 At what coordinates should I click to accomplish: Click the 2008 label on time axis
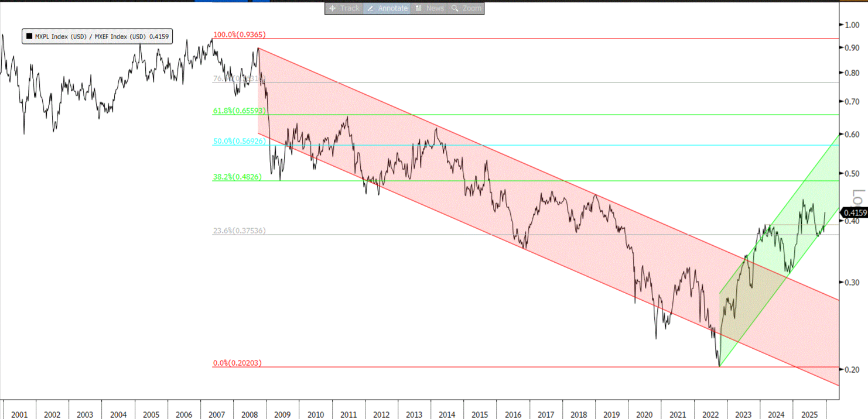(x=250, y=414)
